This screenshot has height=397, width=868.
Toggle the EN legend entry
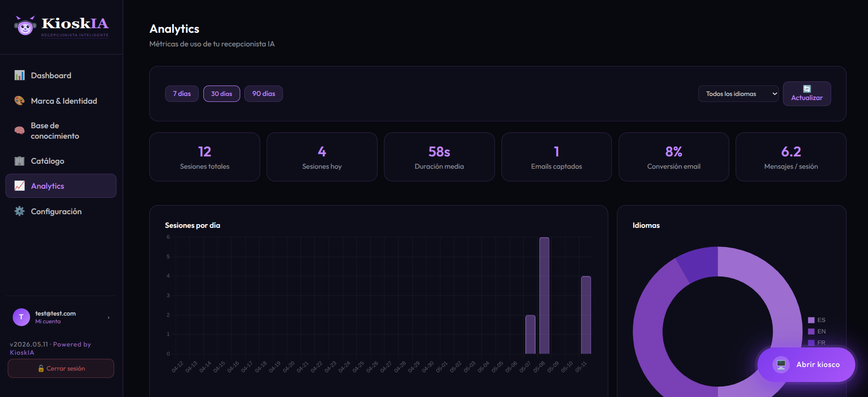[x=817, y=332]
